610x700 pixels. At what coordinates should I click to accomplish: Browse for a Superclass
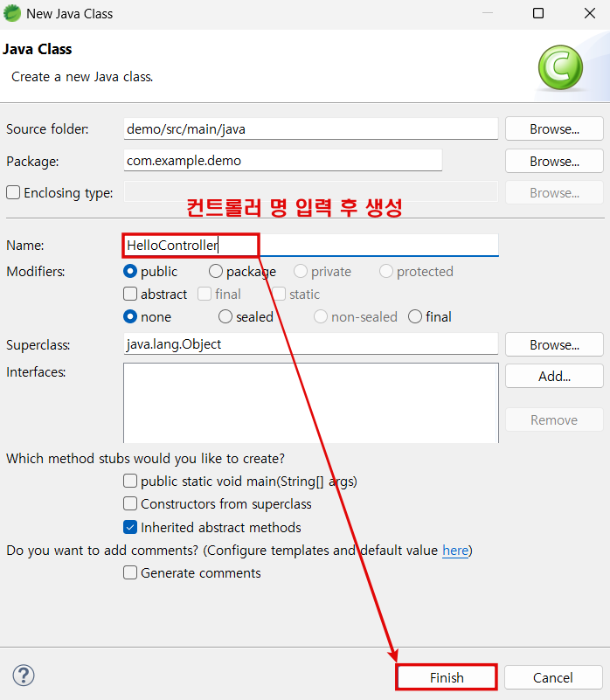coord(554,344)
